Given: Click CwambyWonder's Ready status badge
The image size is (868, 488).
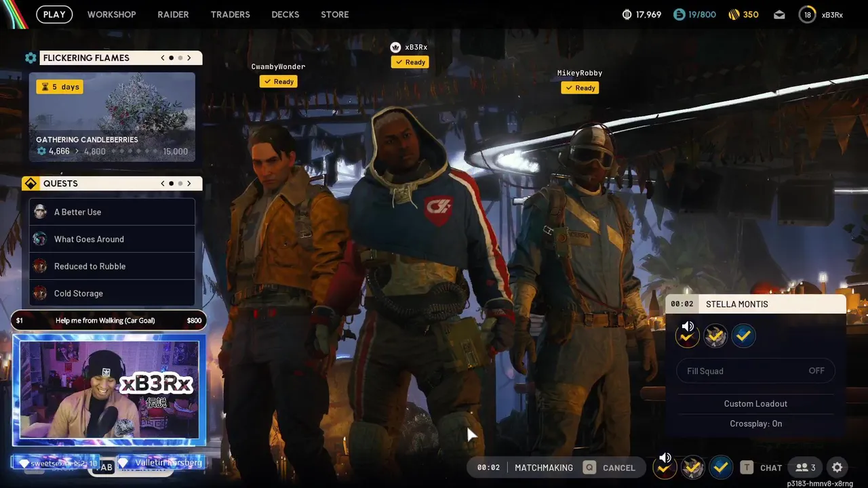Looking at the screenshot, I should pos(279,81).
